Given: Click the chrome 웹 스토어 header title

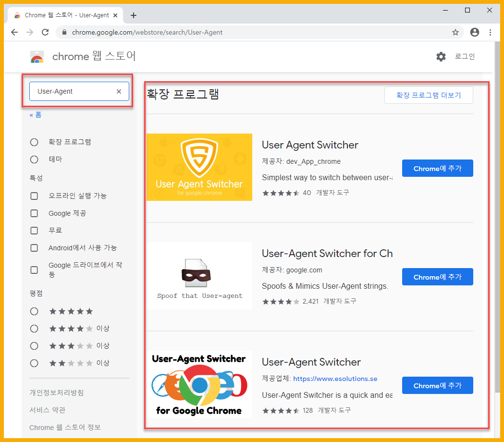Looking at the screenshot, I should tap(94, 56).
